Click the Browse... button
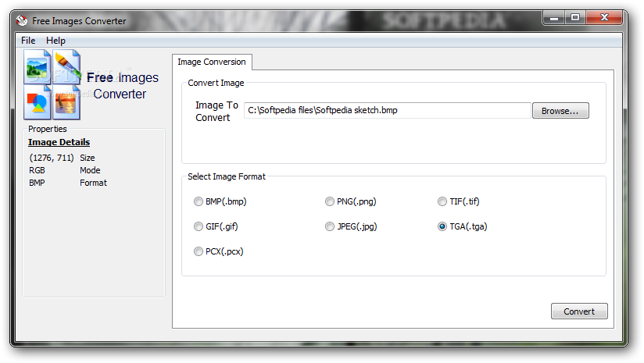The image size is (644, 363). pos(560,111)
